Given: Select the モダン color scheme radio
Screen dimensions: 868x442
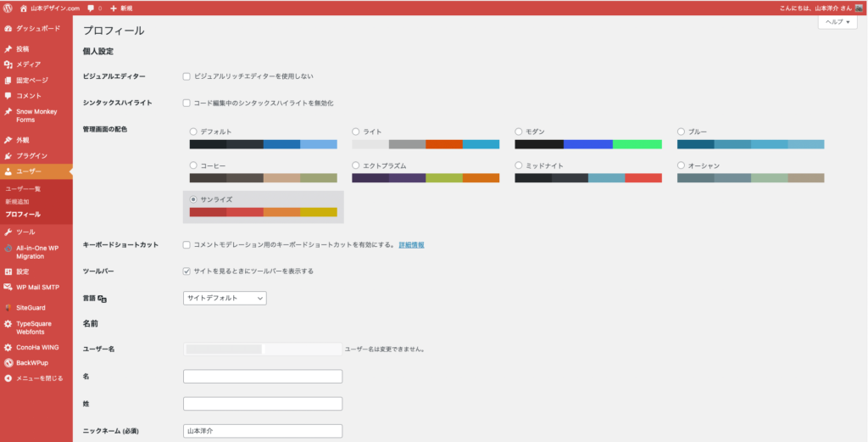Looking at the screenshot, I should click(519, 131).
